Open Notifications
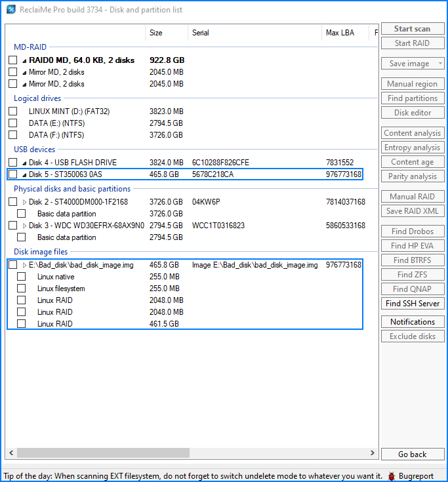Image resolution: width=448 pixels, height=482 pixels. tap(413, 321)
